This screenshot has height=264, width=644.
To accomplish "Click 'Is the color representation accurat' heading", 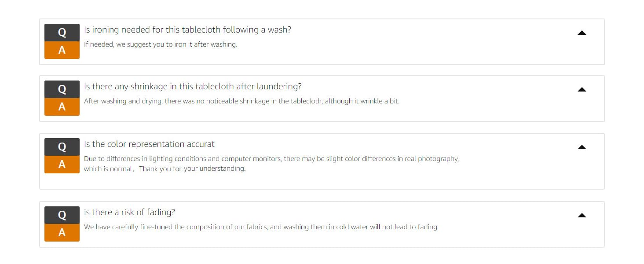I will point(149,144).
